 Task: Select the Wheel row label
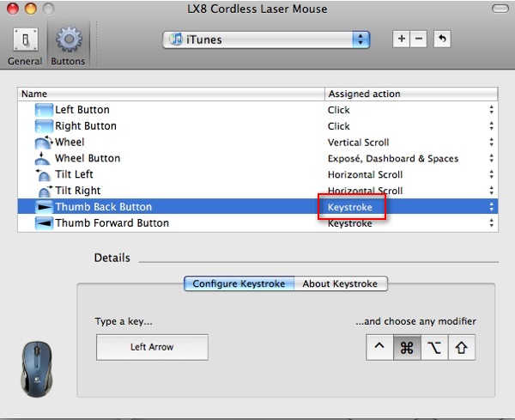click(70, 142)
